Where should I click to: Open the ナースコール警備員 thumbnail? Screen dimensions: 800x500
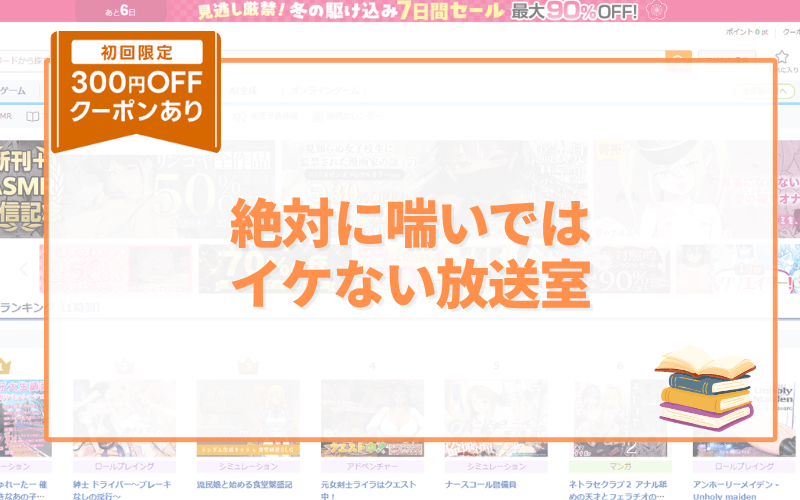coord(496,418)
